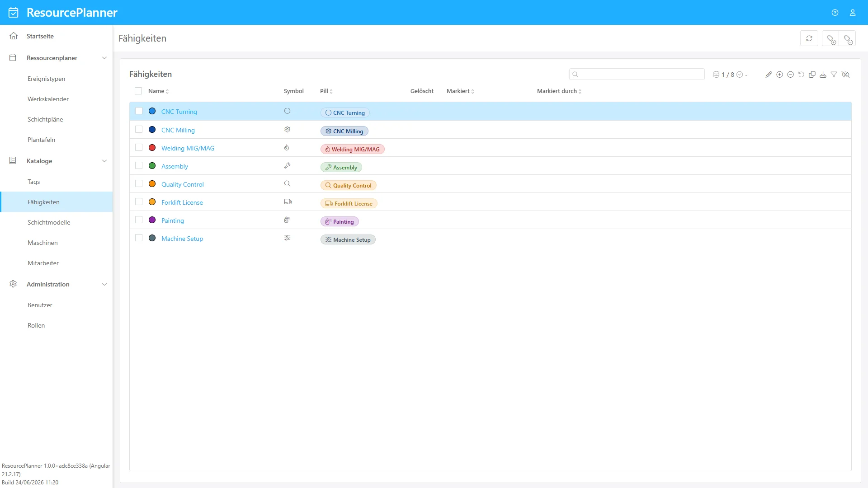The width and height of the screenshot is (868, 488).
Task: Click the wrench symbol in the Assembly row
Action: [287, 165]
